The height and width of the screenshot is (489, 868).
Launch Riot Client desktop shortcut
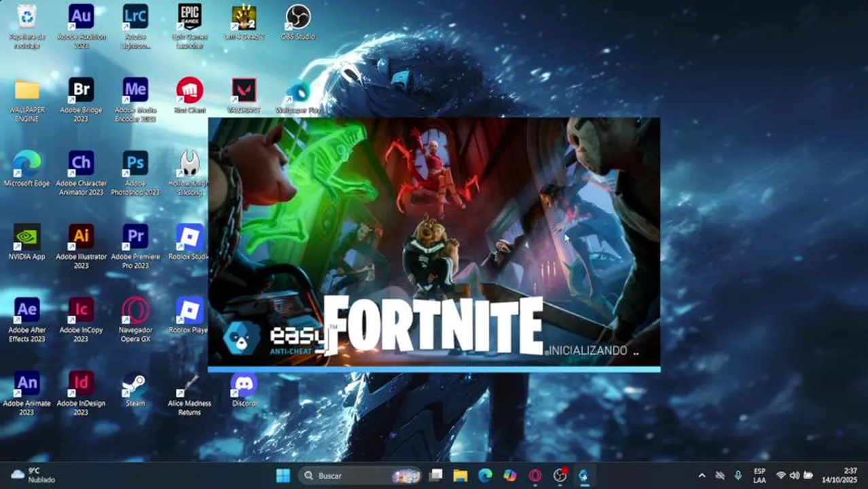[x=189, y=96]
